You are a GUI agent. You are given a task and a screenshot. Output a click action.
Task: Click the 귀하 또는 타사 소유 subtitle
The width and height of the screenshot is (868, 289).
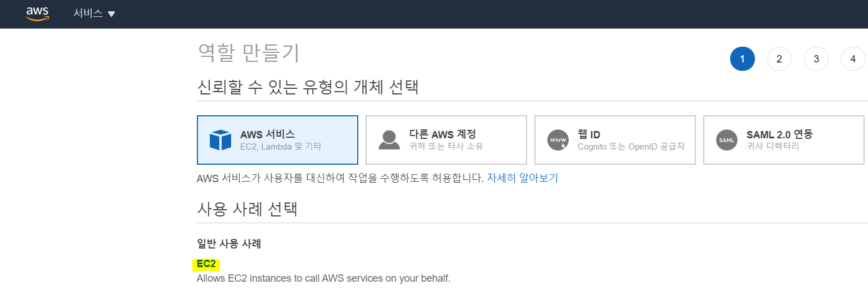coord(446,147)
